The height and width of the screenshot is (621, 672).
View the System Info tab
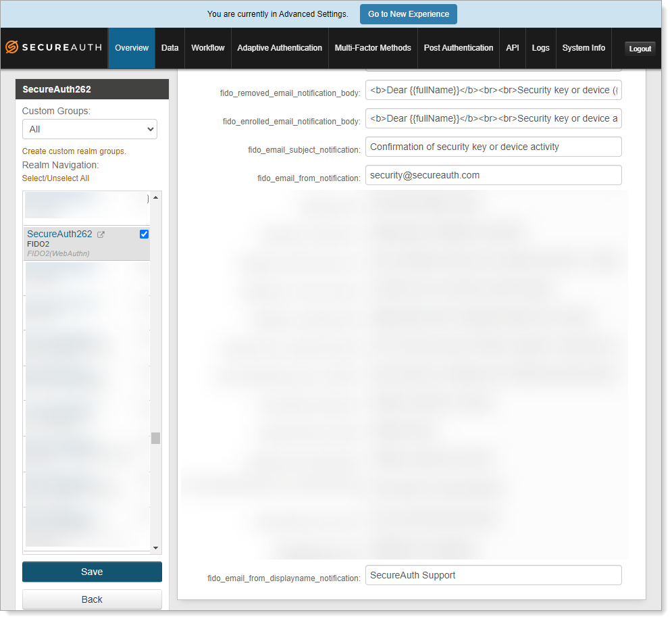tap(584, 47)
